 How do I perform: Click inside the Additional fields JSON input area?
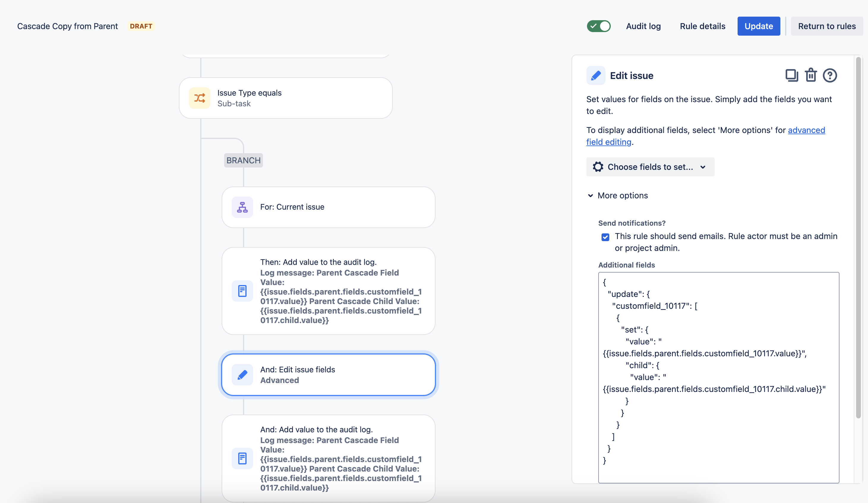pos(719,377)
